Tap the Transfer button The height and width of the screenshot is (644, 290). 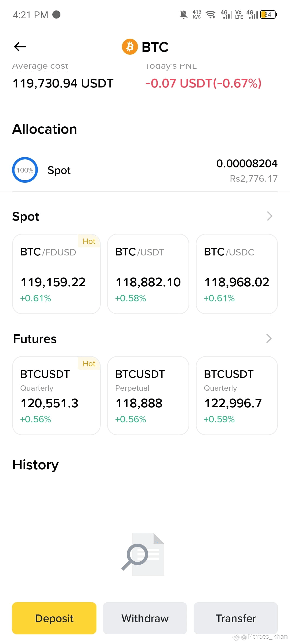(236, 618)
